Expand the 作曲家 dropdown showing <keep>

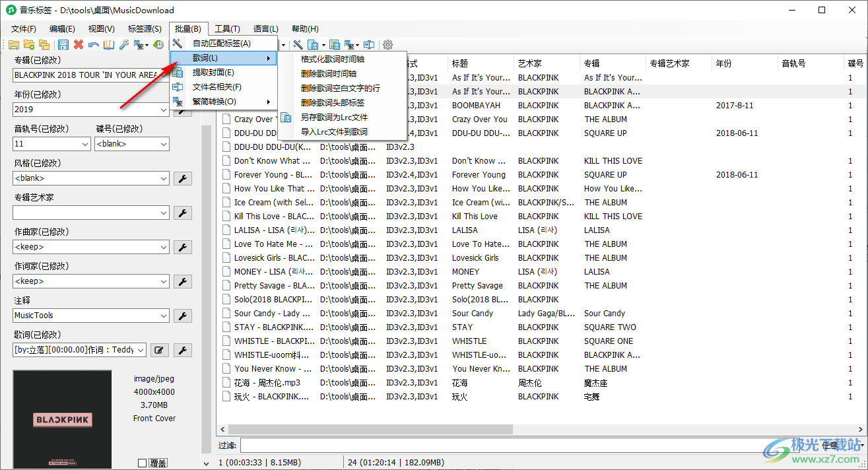(163, 247)
